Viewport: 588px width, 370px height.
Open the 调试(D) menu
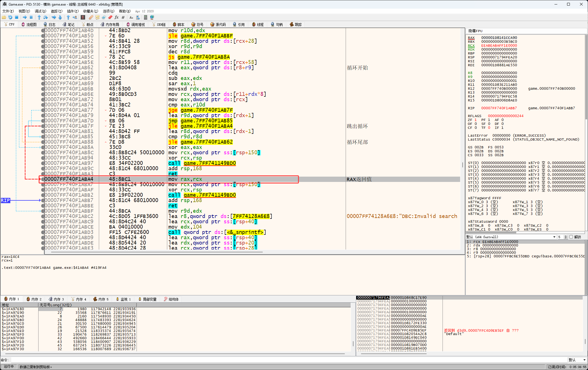point(40,11)
